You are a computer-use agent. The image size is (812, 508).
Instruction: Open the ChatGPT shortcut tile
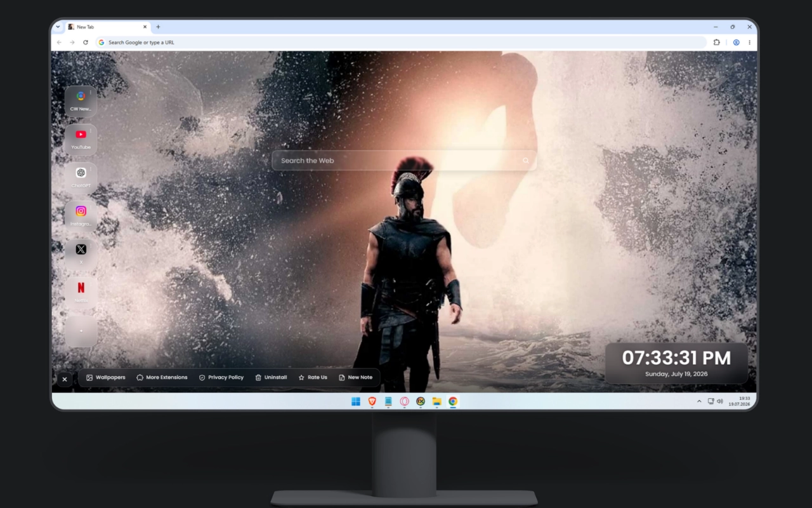81,178
